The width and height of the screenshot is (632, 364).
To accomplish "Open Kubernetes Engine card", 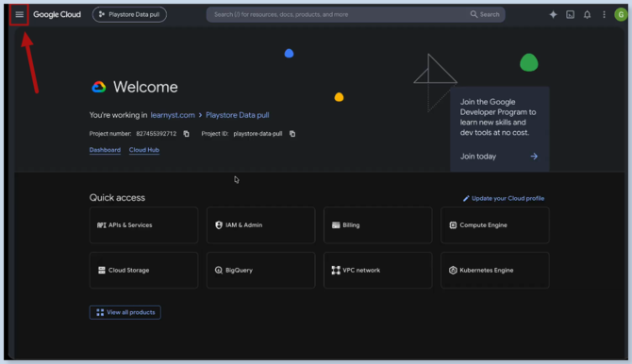I will pos(495,270).
